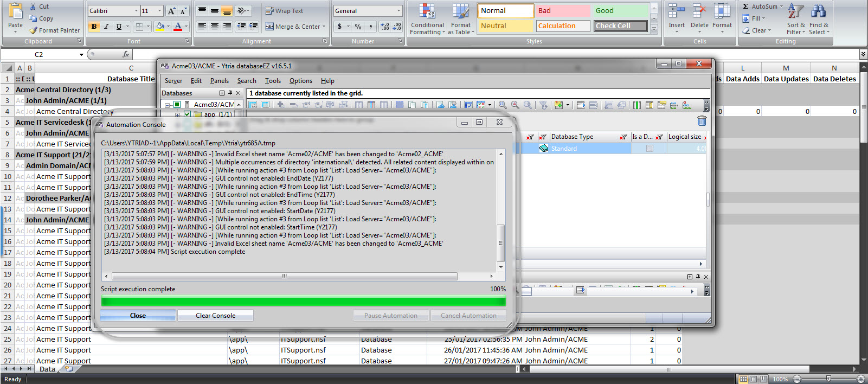Image resolution: width=868 pixels, height=384 pixels.
Task: Open Search menu in databaseEZ
Action: click(247, 81)
